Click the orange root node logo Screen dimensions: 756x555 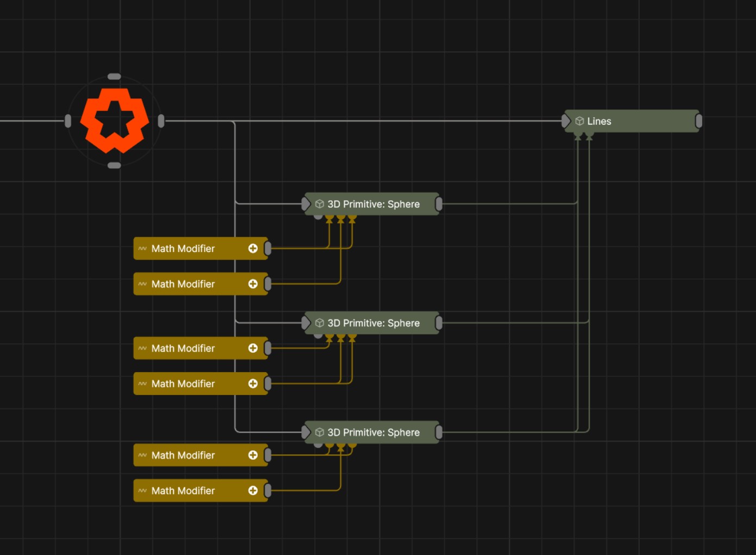(114, 121)
